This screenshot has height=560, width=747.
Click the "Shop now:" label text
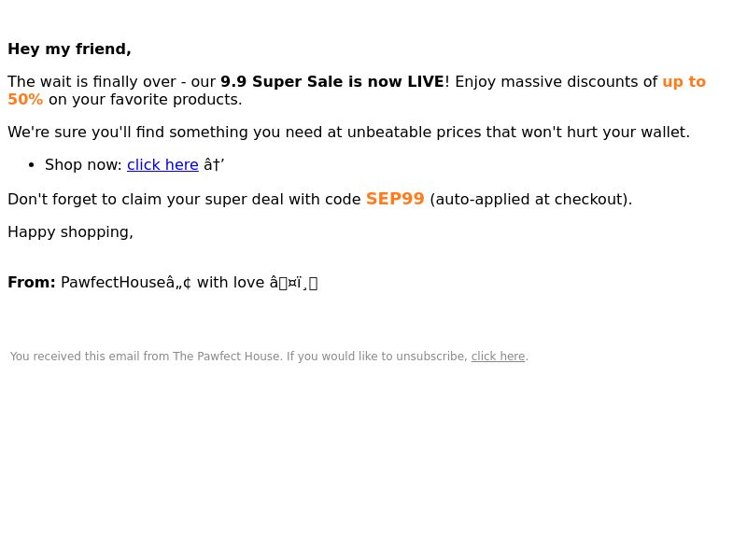click(x=83, y=165)
